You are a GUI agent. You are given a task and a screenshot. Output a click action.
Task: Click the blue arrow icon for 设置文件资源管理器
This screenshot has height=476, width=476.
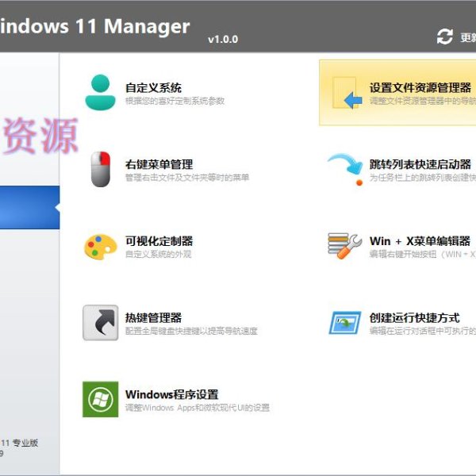point(347,93)
